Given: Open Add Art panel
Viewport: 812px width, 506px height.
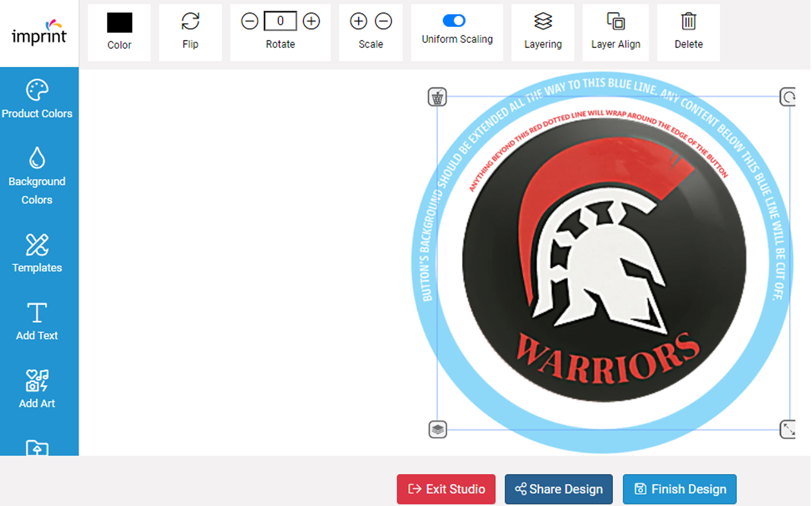Looking at the screenshot, I should click(37, 389).
